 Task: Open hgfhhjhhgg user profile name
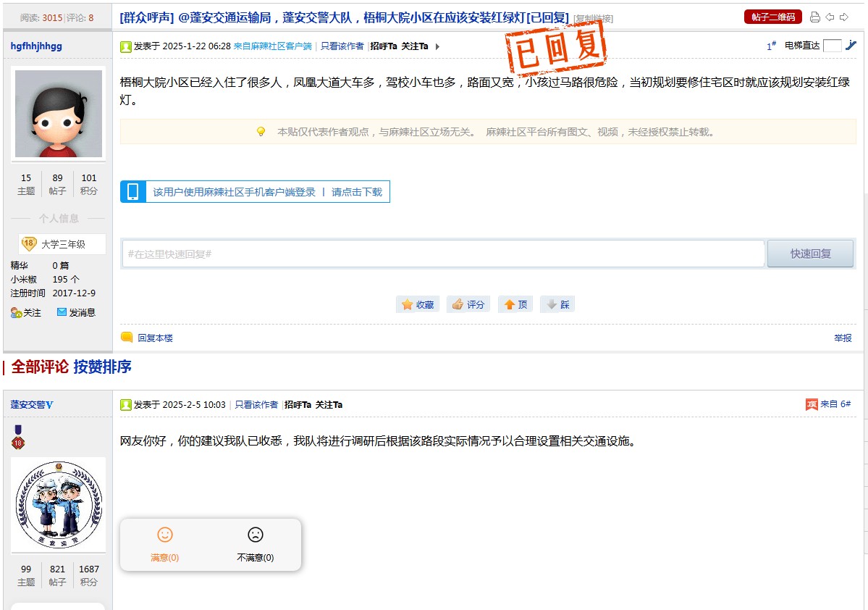(36, 46)
